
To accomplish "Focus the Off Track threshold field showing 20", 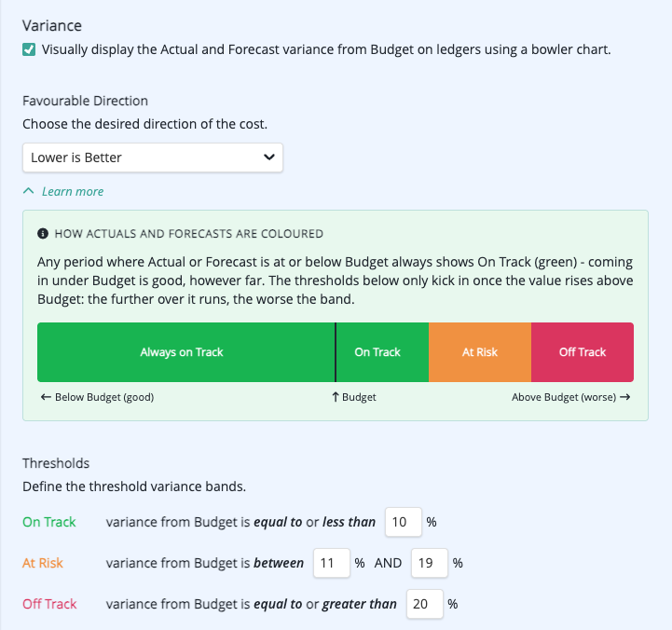I will [x=425, y=604].
